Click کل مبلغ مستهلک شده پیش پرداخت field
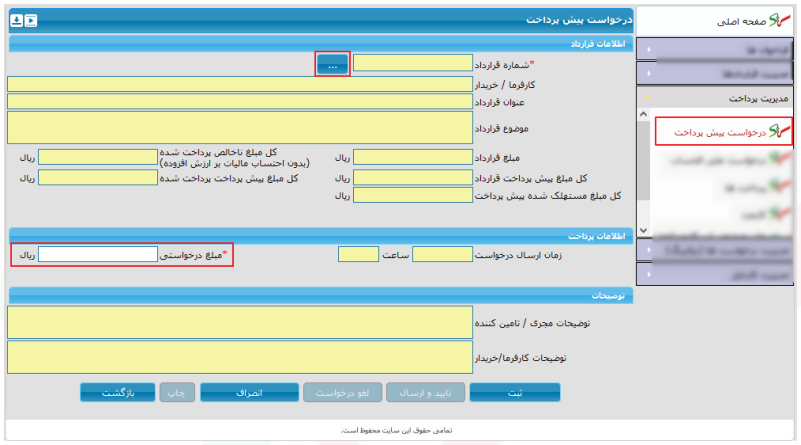 point(413,195)
